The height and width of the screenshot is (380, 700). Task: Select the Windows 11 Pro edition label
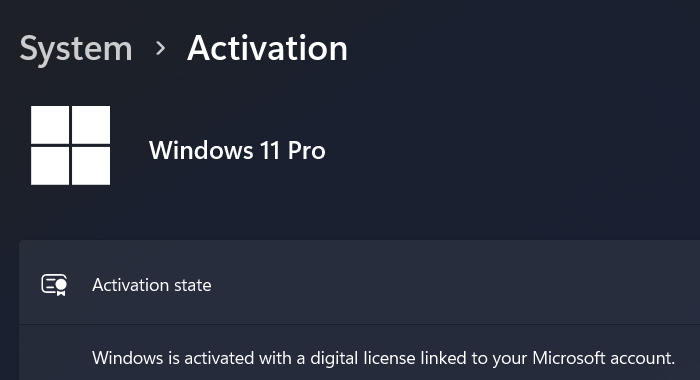[x=237, y=150]
